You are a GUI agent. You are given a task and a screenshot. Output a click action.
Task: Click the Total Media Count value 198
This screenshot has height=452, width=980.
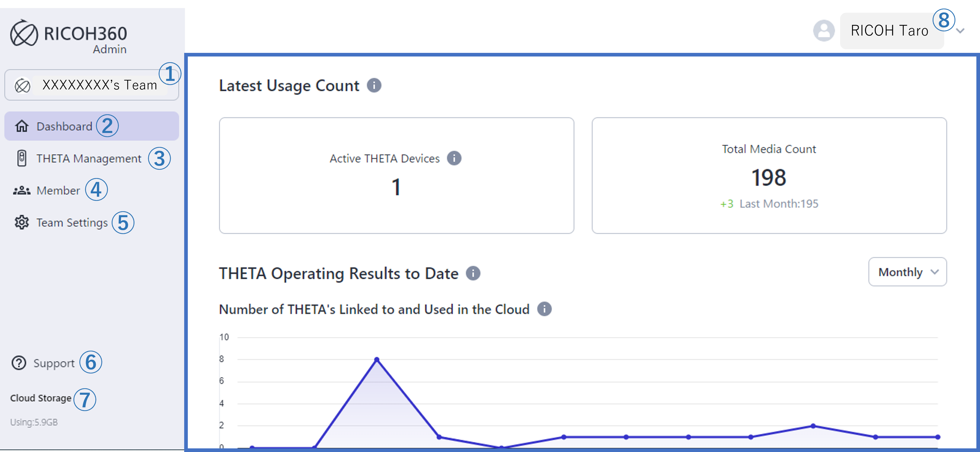(769, 177)
